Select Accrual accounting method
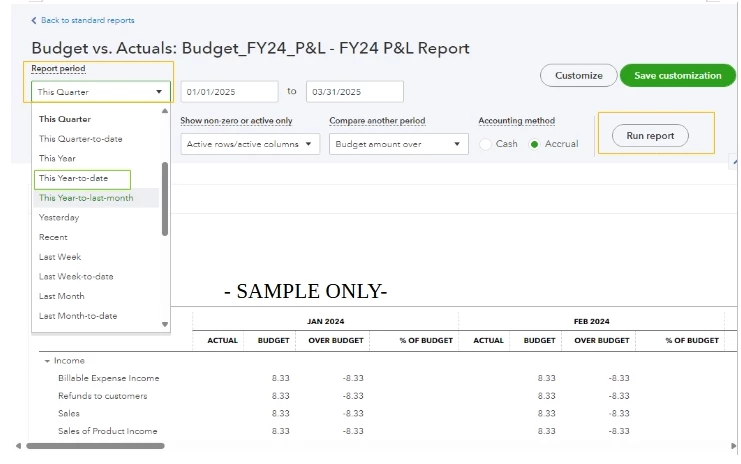Viewport: 741px width, 464px height. 534,144
